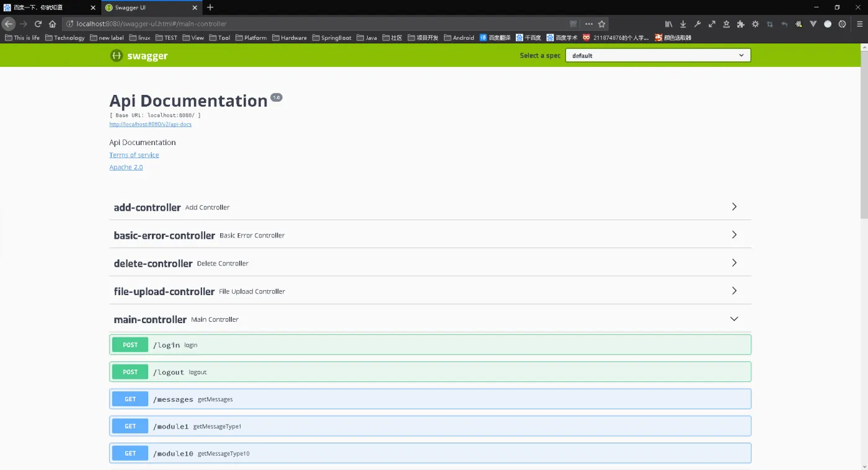Open the Vue devtools extension icon
The width and height of the screenshot is (868, 470).
(813, 24)
